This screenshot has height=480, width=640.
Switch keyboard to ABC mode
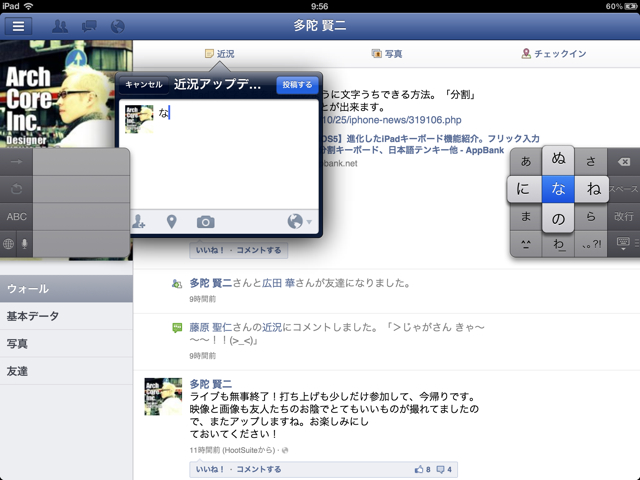(x=16, y=216)
